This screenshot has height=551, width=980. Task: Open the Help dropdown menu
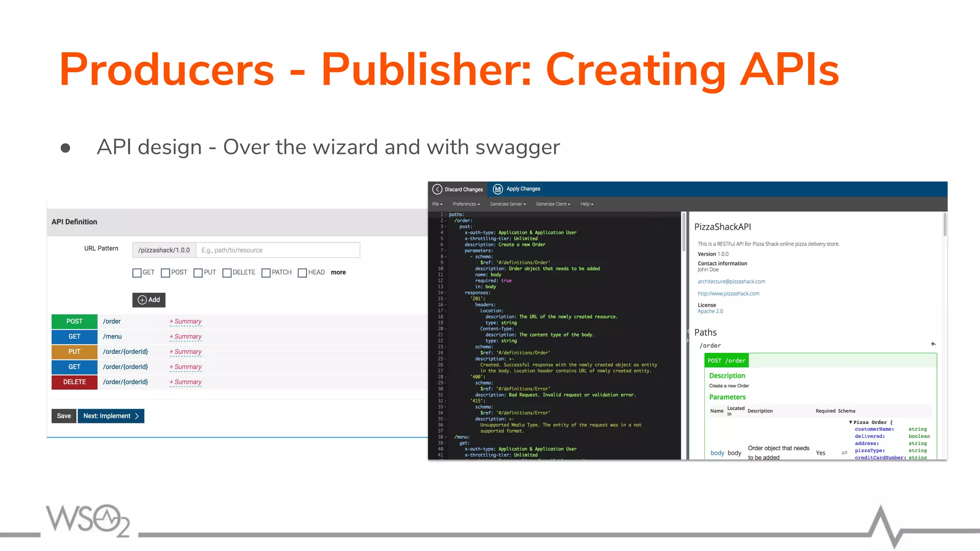[587, 204]
